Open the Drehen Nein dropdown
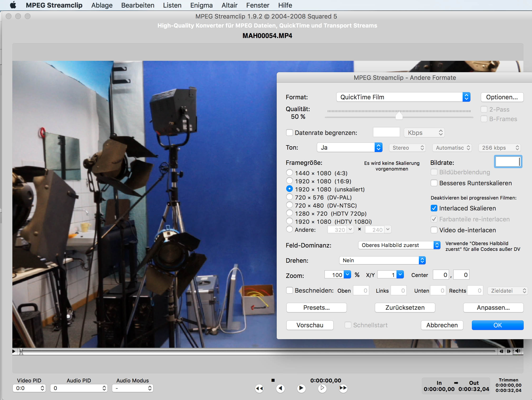The image size is (532, 400). 382,260
